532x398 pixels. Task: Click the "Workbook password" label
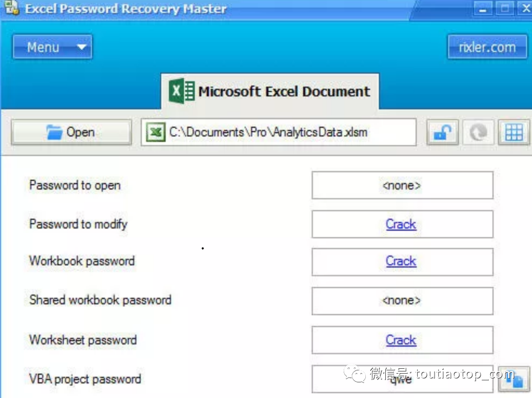(x=82, y=261)
